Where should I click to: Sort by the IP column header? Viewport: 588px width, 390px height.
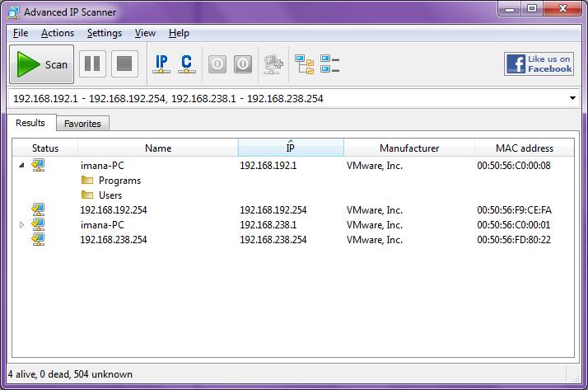pyautogui.click(x=291, y=148)
